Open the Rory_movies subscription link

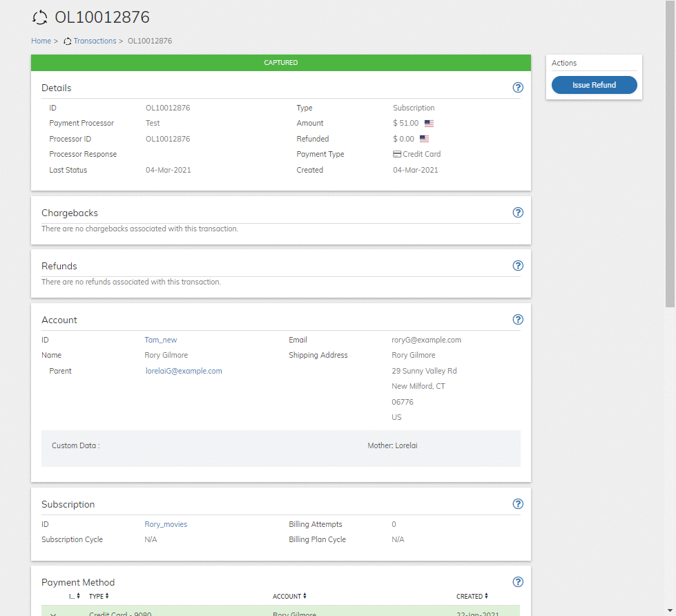[x=166, y=525]
